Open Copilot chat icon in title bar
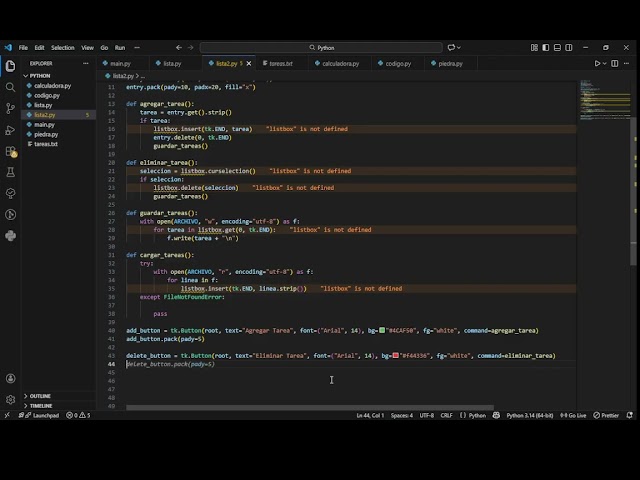 (451, 47)
